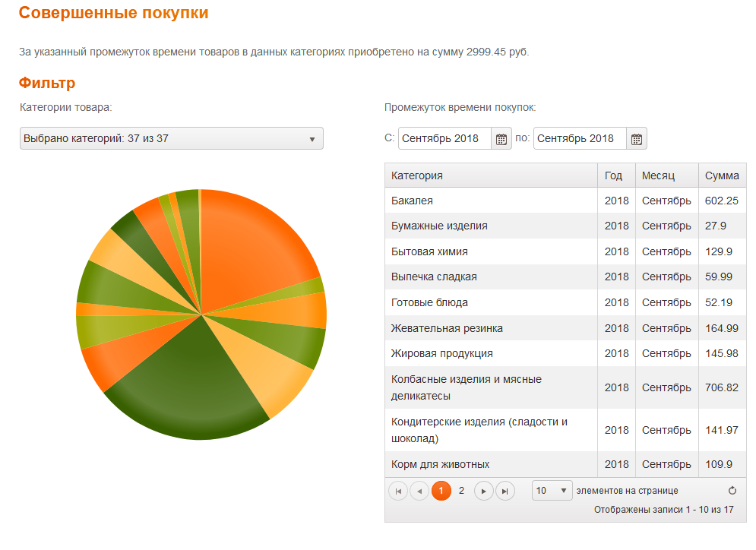This screenshot has height=550, width=756.
Task: Click the sum value 109.9
Action: click(719, 464)
